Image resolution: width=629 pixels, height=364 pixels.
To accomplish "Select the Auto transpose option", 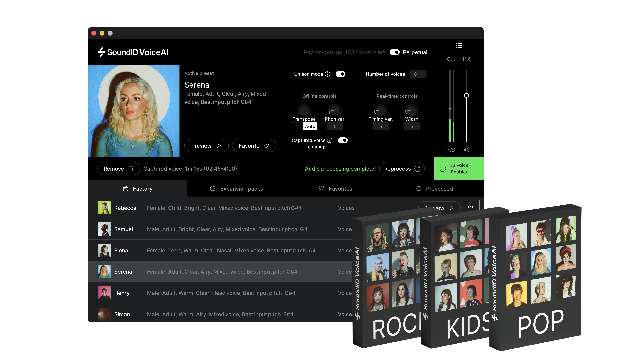I will pyautogui.click(x=310, y=126).
